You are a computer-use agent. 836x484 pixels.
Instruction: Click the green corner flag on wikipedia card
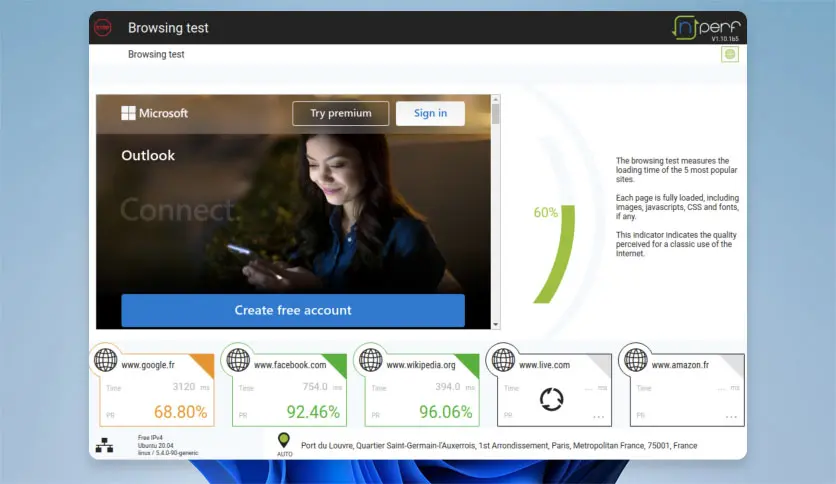coord(471,363)
